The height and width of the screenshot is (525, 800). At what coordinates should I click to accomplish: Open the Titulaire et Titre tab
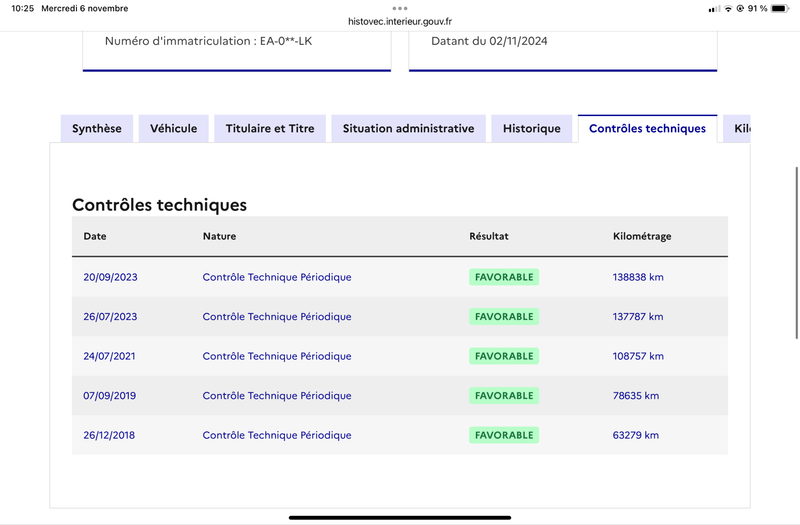(x=270, y=129)
